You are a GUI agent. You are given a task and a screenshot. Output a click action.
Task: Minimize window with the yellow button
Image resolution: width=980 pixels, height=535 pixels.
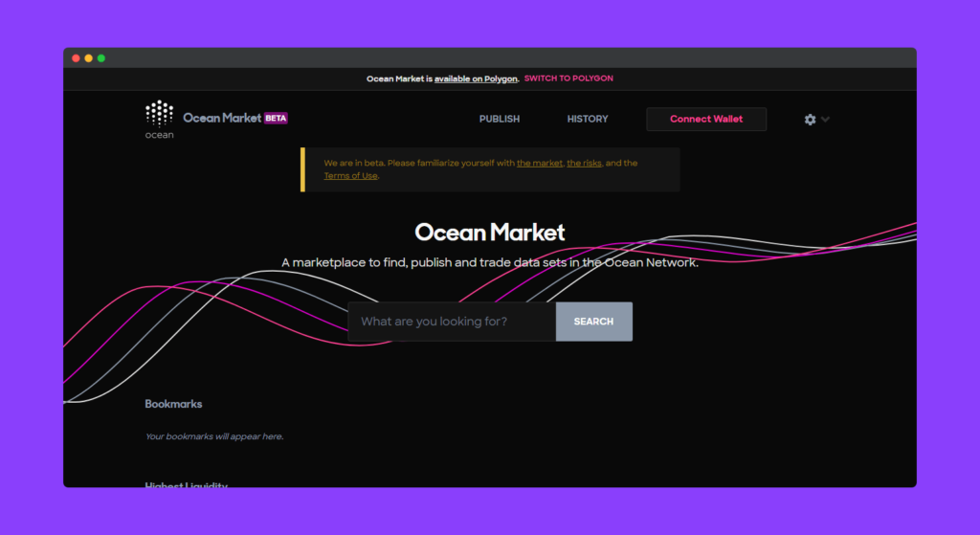89,58
